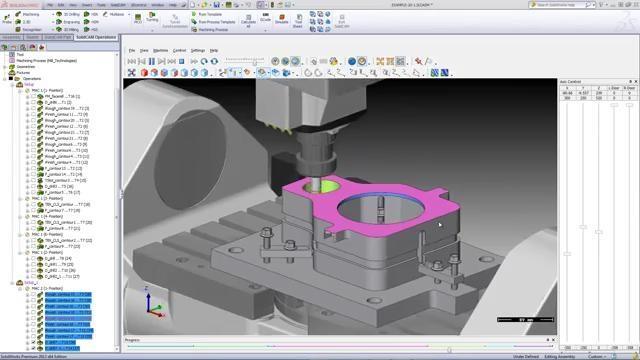The image size is (640, 360).
Task: Click Machining Process button in ribbon
Action: [x=209, y=30]
